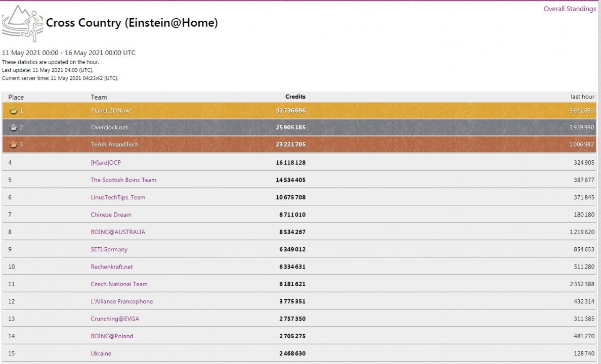
Task: Click the Cross Country runner logo icon
Action: pos(22,23)
